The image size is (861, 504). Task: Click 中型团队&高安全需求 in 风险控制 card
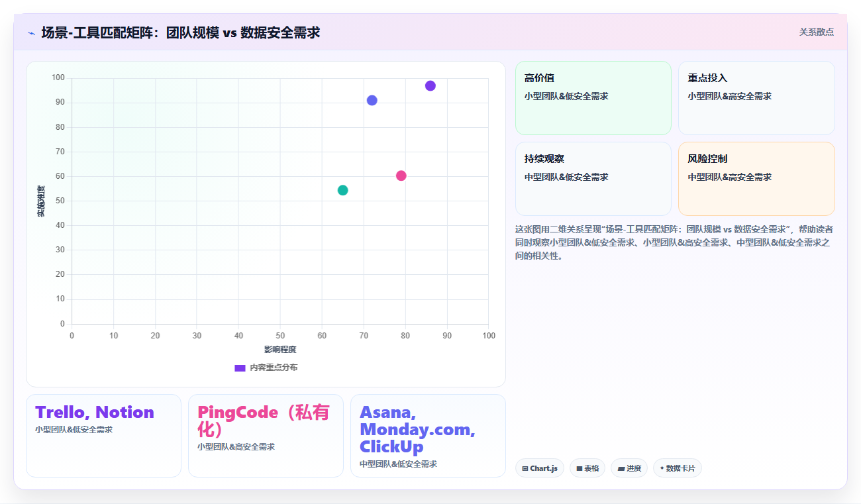[730, 177]
